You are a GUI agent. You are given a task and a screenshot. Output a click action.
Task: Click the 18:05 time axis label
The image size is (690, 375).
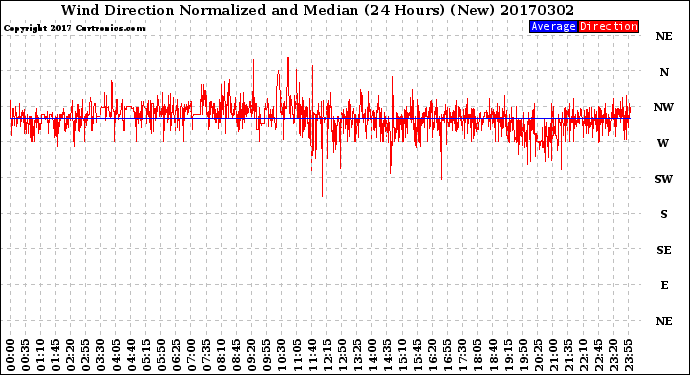pos(478,355)
